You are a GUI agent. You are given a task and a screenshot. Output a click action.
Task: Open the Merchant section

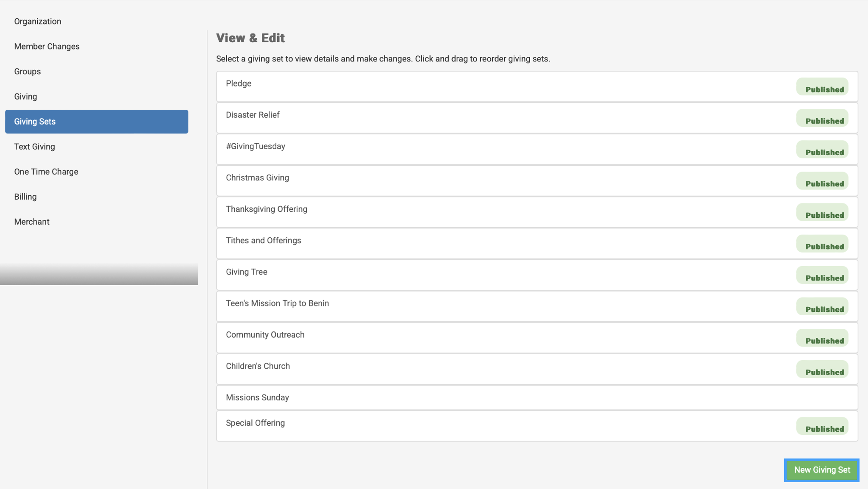coord(32,222)
